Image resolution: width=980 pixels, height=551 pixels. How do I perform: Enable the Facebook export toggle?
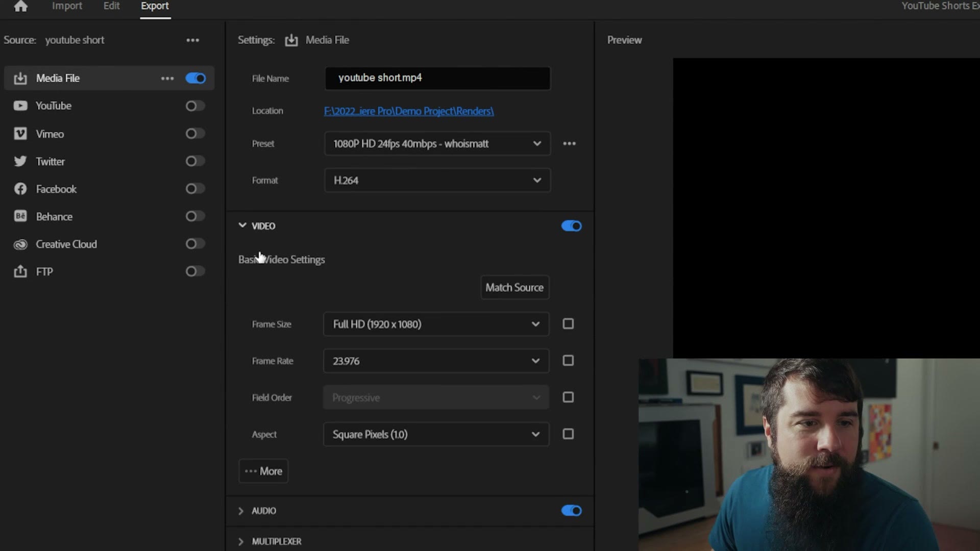point(195,189)
